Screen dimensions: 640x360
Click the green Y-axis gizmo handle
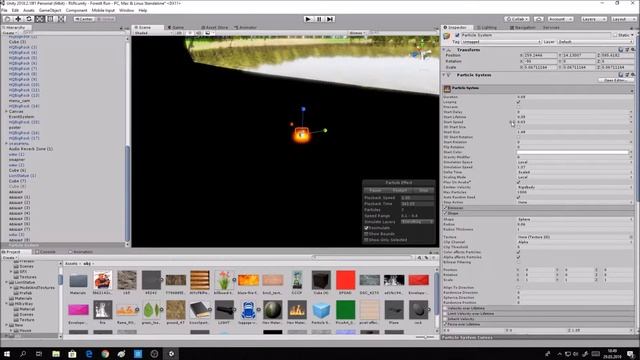325,131
